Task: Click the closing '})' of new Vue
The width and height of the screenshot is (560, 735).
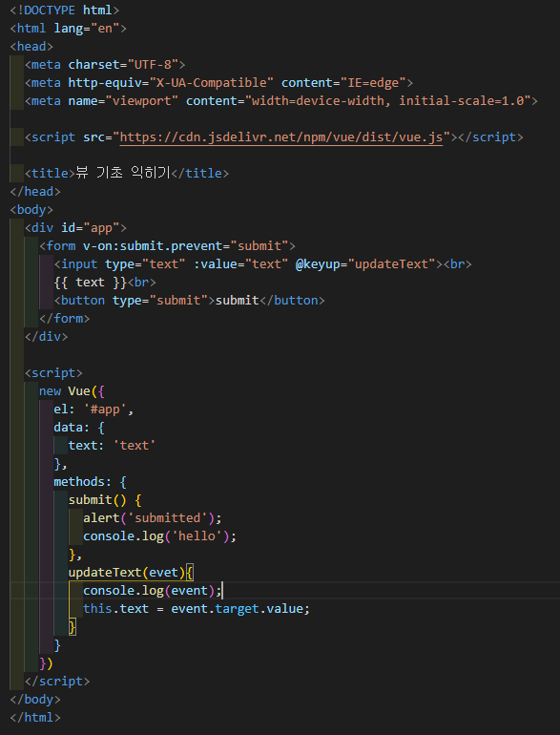Action: pyautogui.click(x=46, y=663)
